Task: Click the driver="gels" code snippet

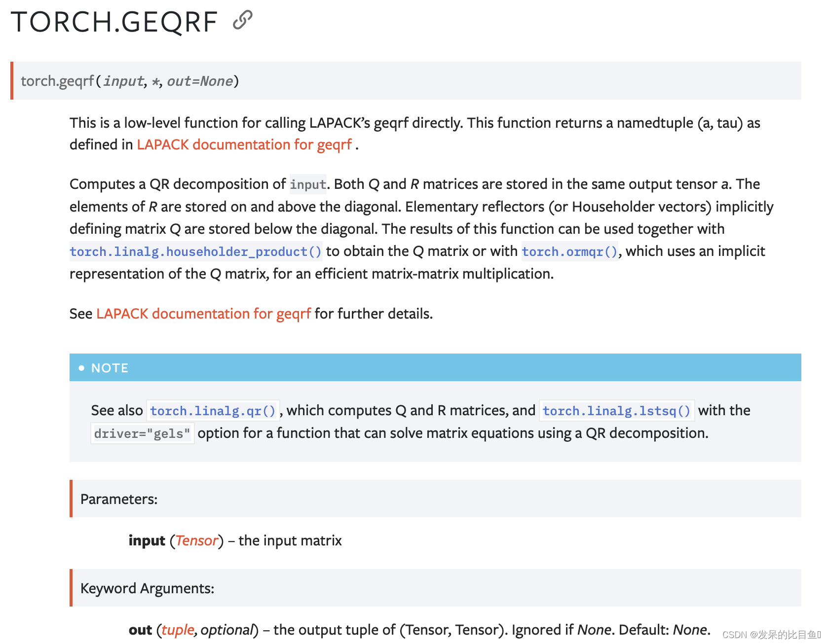Action: tap(142, 433)
